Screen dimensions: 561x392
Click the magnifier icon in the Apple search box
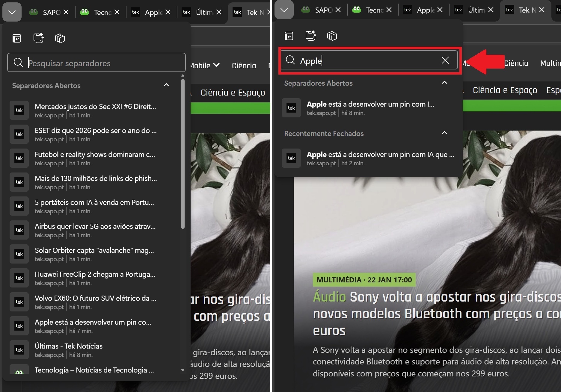tap(290, 60)
